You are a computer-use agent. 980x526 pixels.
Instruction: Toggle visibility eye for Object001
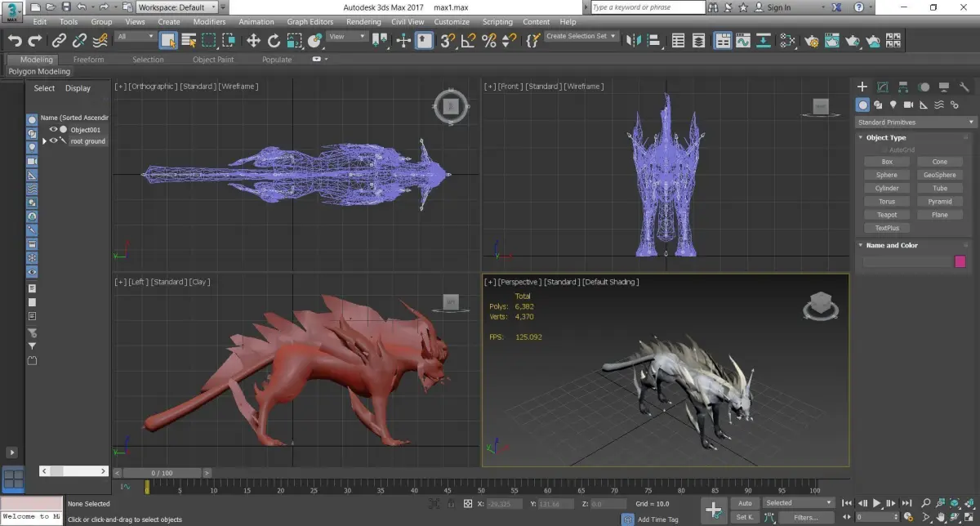54,129
